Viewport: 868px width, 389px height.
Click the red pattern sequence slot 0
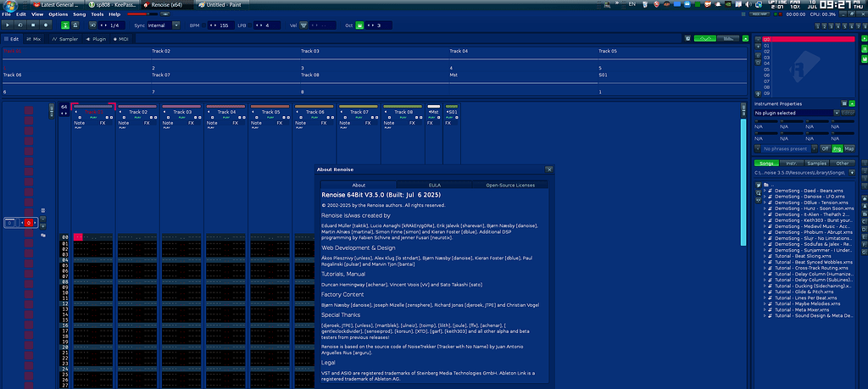(x=29, y=222)
